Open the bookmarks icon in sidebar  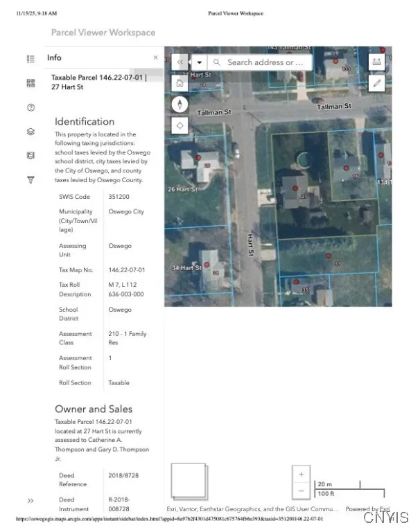(x=30, y=155)
